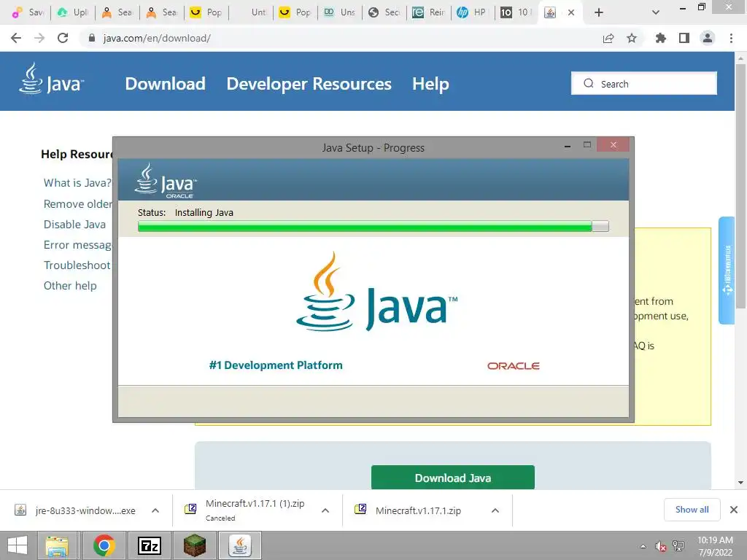This screenshot has height=560, width=747.
Task: Open 7-Zip from the taskbar
Action: coord(149,545)
